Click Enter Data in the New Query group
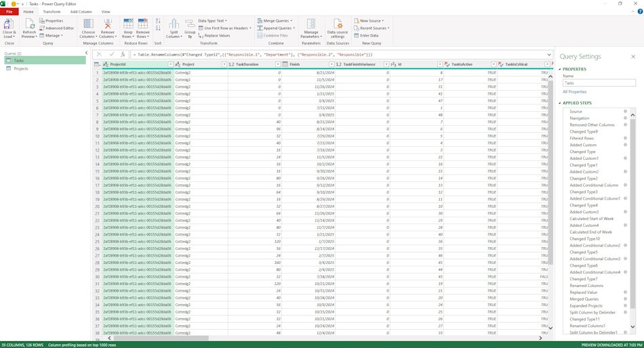644x348 pixels. click(x=366, y=35)
